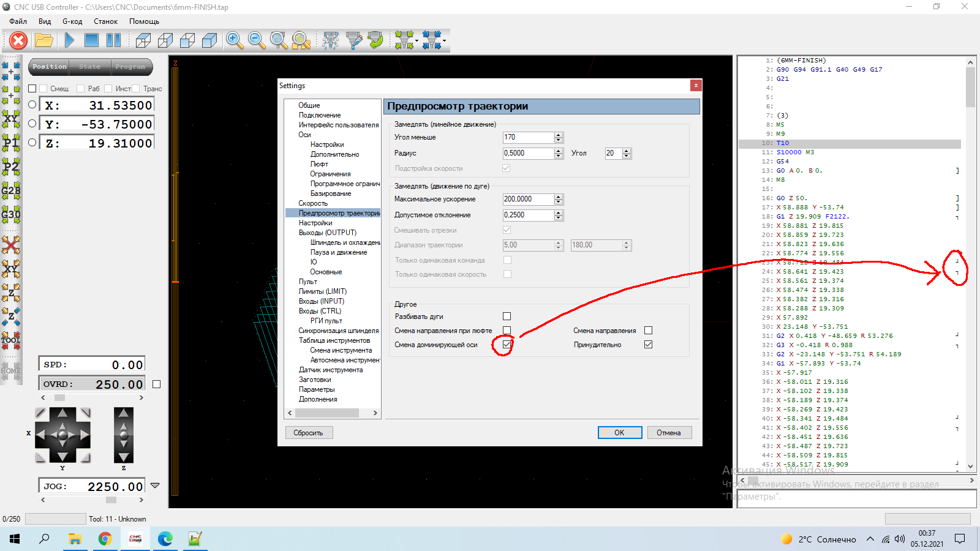Open a G-code file with the folder icon

44,40
